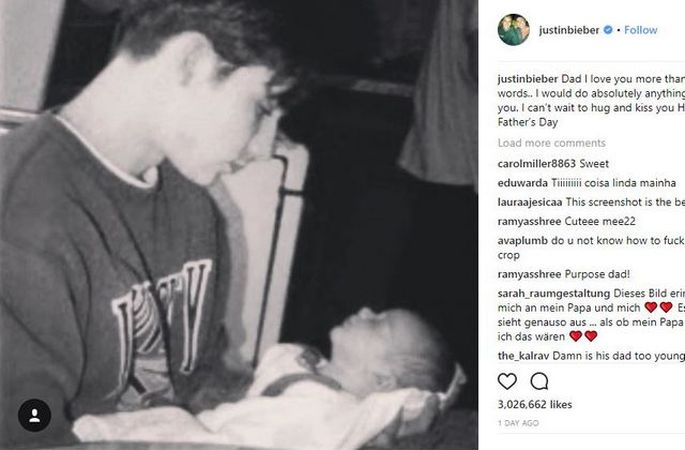Click the black and white photo
Screen dimensions: 685x450
click(x=239, y=225)
